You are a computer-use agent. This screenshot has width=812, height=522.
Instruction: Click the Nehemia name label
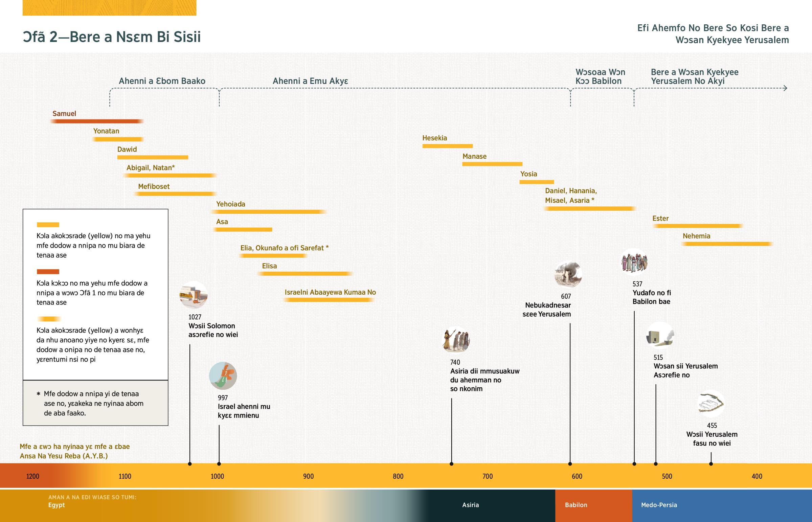696,236
